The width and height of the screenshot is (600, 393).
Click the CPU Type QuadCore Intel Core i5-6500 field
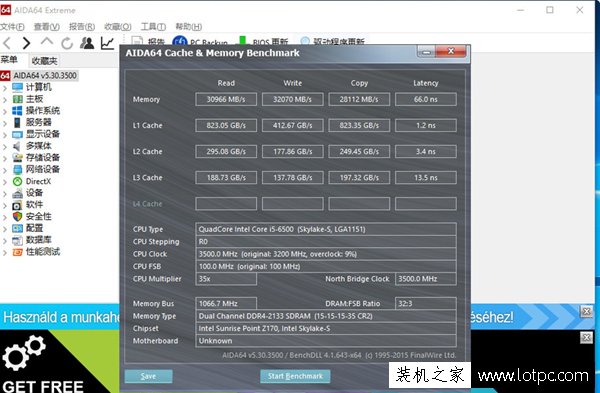pos(326,229)
